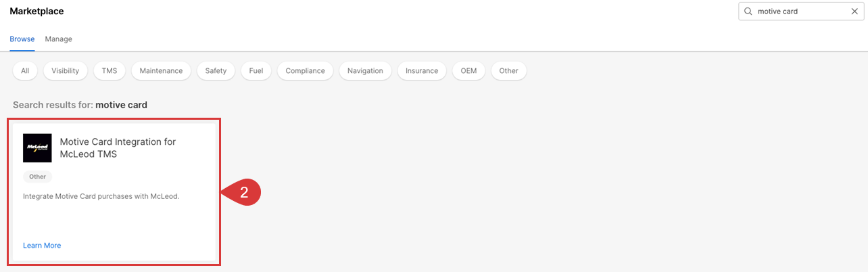The height and width of the screenshot is (272, 868).
Task: Click the Marketplace page heading
Action: (37, 12)
